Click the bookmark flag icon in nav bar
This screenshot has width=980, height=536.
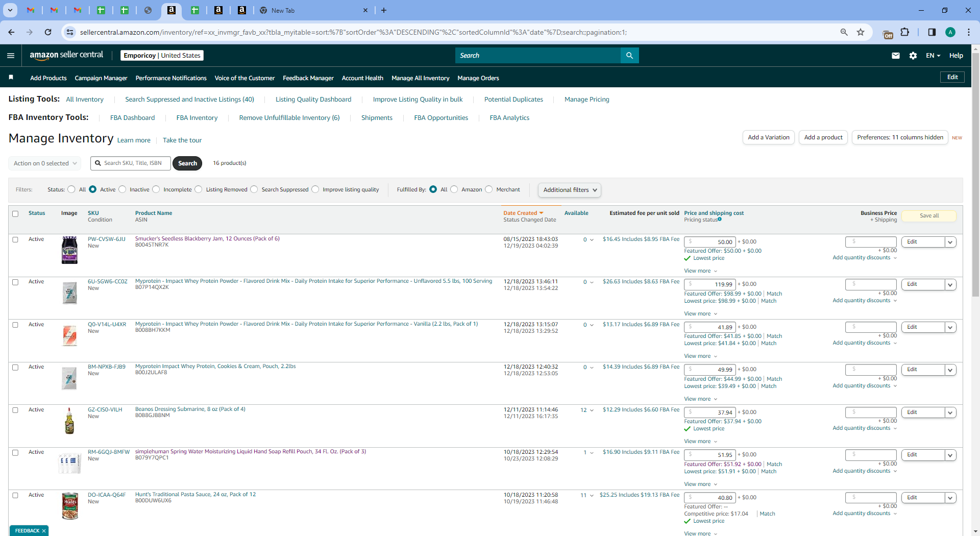11,78
